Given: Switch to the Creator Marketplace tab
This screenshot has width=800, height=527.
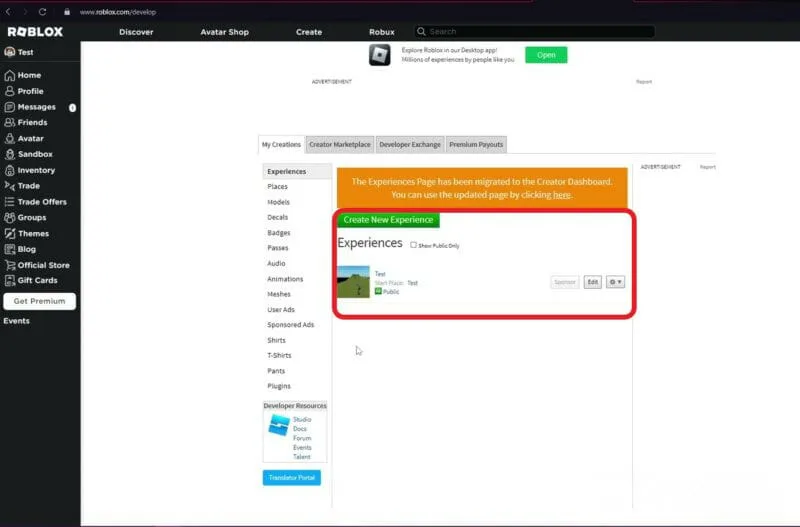Looking at the screenshot, I should [340, 144].
